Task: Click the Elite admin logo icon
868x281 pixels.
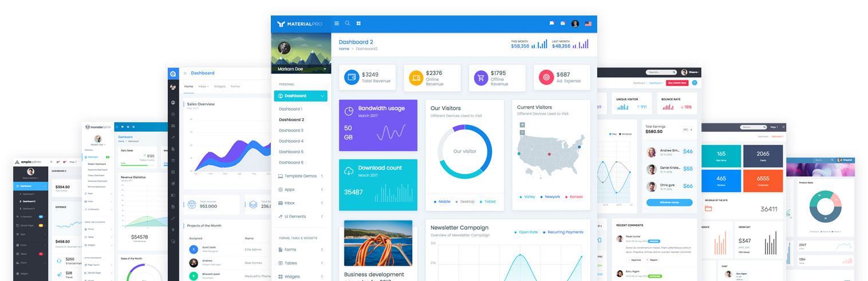Action: tap(173, 73)
